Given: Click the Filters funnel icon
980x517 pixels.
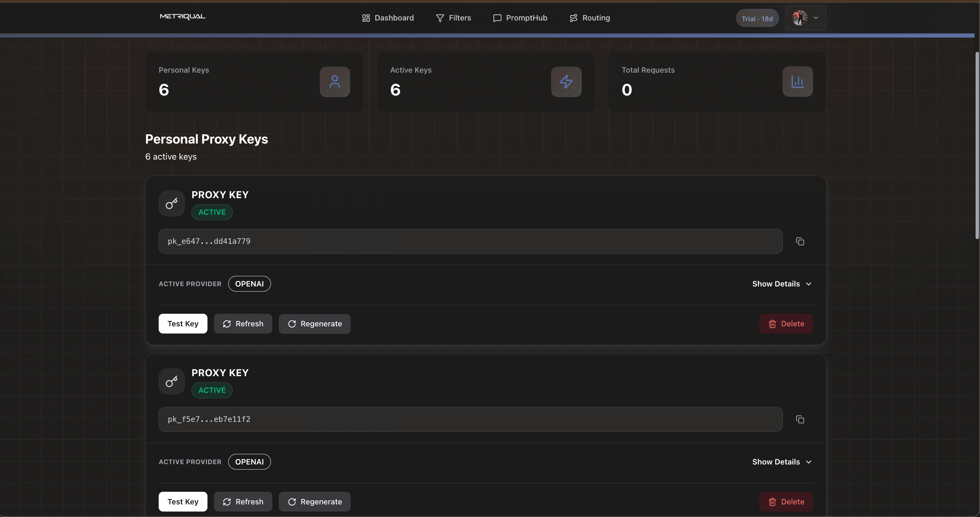Looking at the screenshot, I should [439, 17].
